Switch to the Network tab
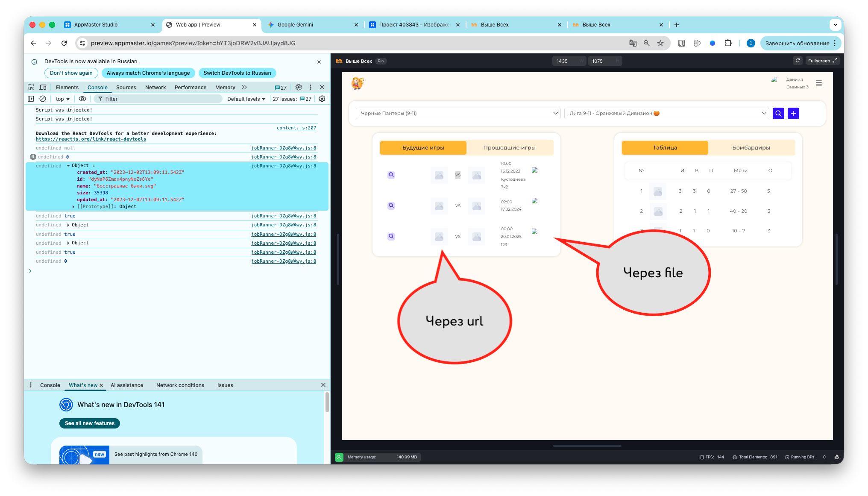 [x=155, y=87]
